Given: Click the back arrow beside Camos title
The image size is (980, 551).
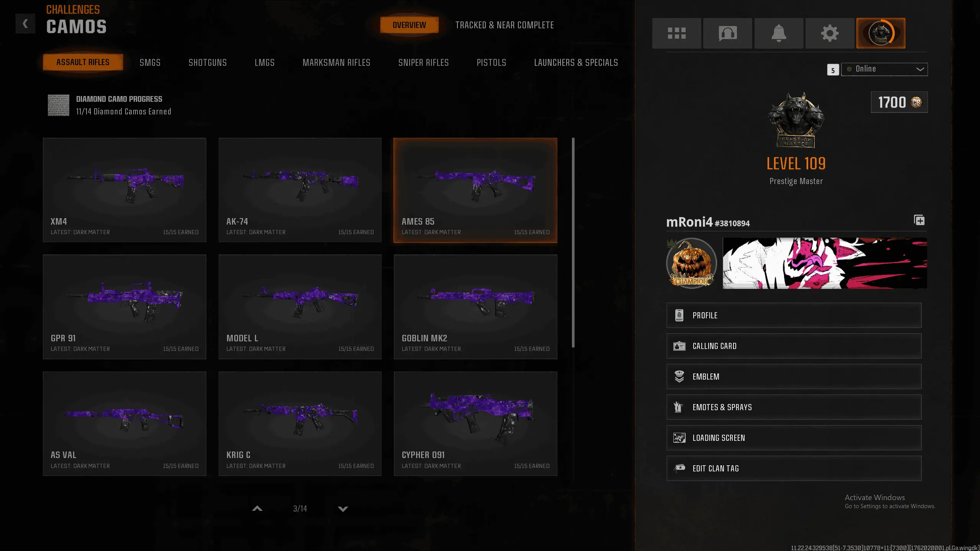Looking at the screenshot, I should [x=25, y=24].
